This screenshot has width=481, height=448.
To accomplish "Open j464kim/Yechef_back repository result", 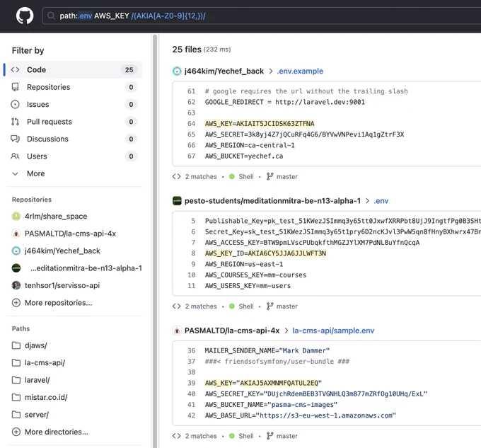I will pos(224,71).
